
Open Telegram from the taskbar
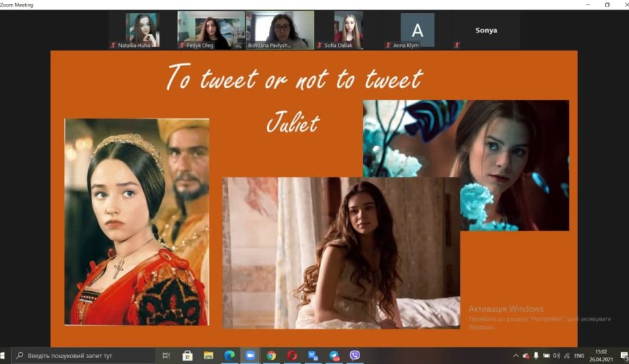pos(334,355)
